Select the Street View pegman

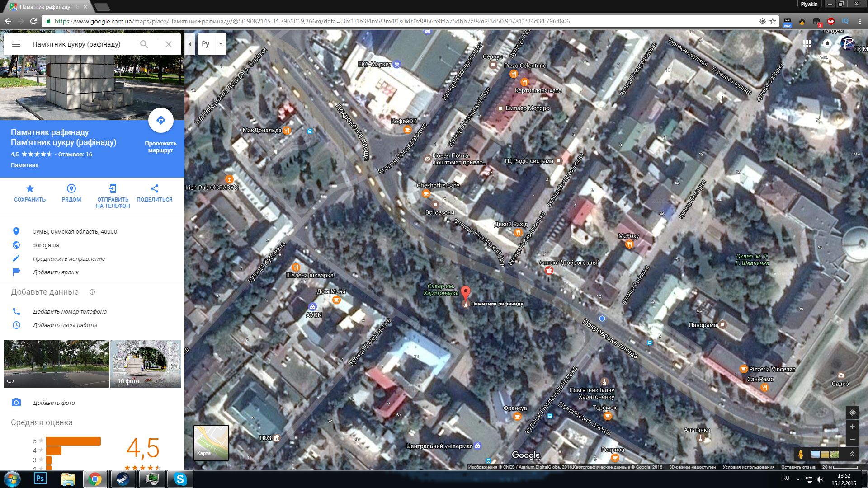click(x=801, y=454)
